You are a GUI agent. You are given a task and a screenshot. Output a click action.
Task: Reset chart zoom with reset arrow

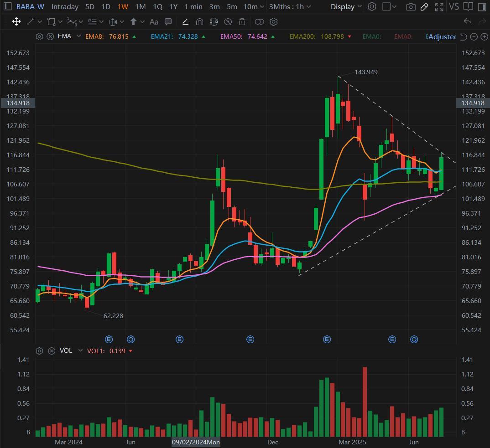pyautogui.click(x=464, y=37)
